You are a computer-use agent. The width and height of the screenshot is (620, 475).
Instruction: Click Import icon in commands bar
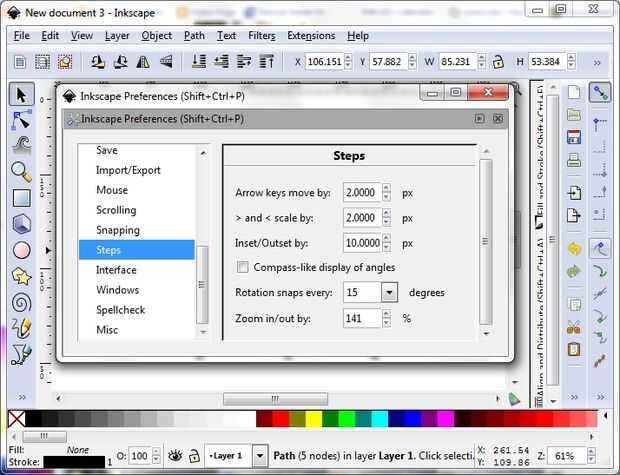[574, 193]
